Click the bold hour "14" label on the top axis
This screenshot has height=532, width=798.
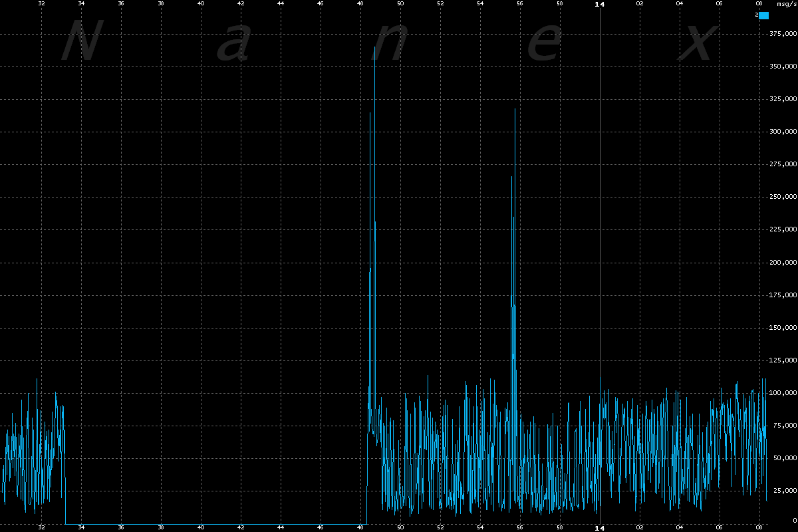pos(600,4)
